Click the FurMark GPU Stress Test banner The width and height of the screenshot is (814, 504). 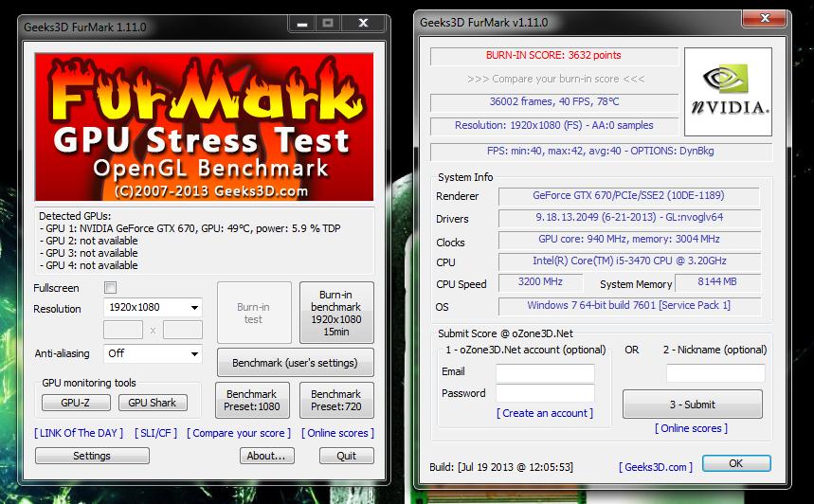click(x=204, y=127)
